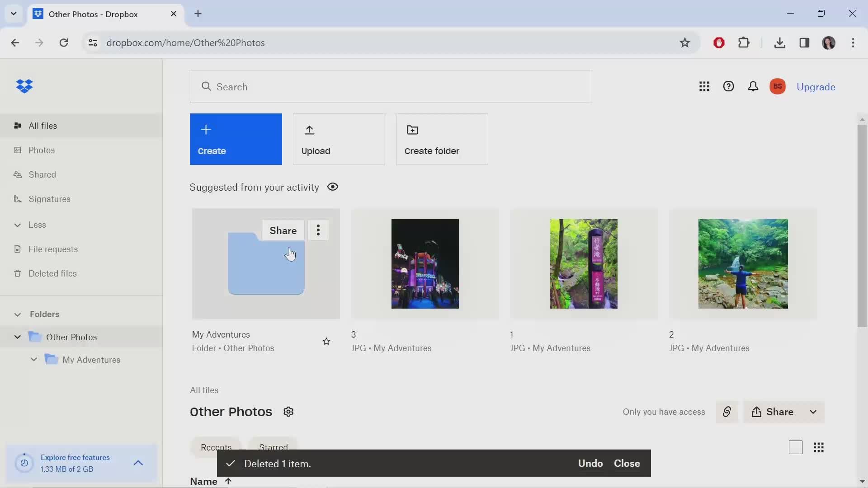Click the Undo button in deletion toast
The width and height of the screenshot is (868, 488).
[590, 464]
